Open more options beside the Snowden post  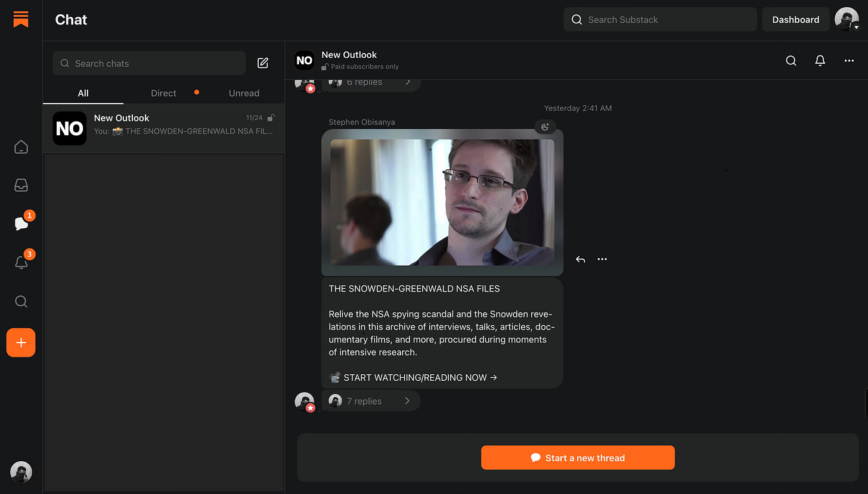[x=602, y=259]
